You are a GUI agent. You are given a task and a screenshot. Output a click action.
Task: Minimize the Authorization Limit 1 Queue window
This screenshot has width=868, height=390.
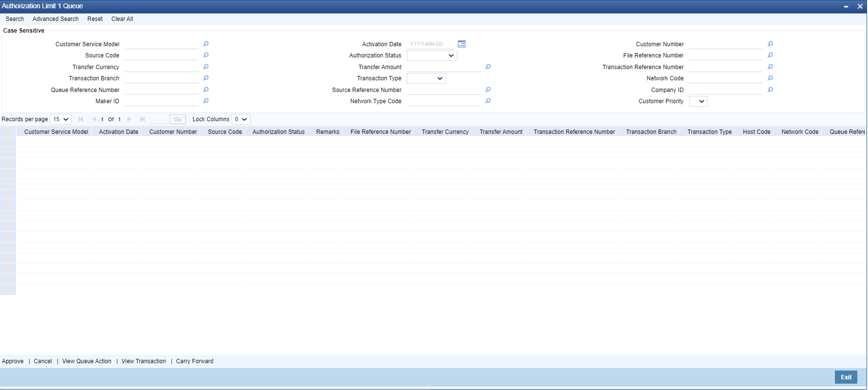coord(846,6)
